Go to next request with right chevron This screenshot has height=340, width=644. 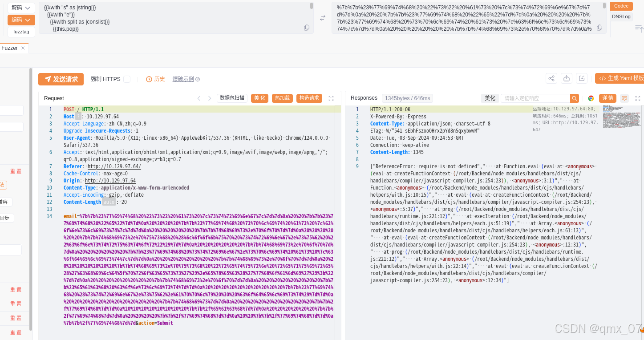(x=210, y=98)
